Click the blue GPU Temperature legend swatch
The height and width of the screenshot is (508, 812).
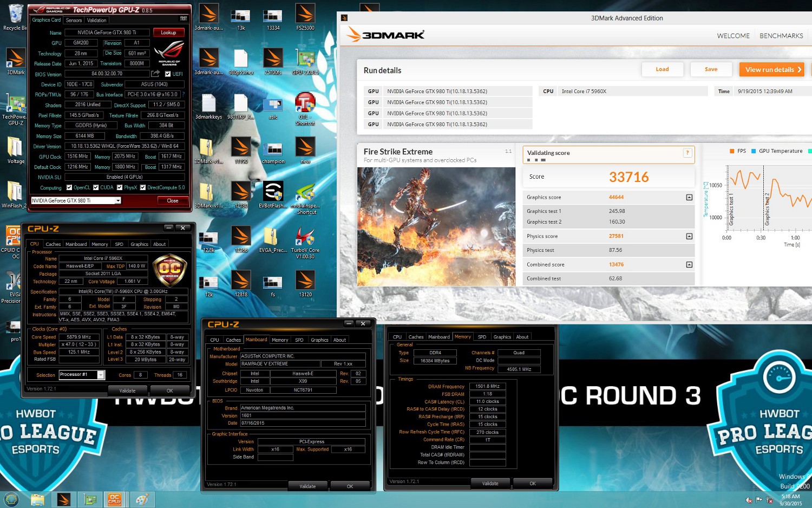pos(753,151)
